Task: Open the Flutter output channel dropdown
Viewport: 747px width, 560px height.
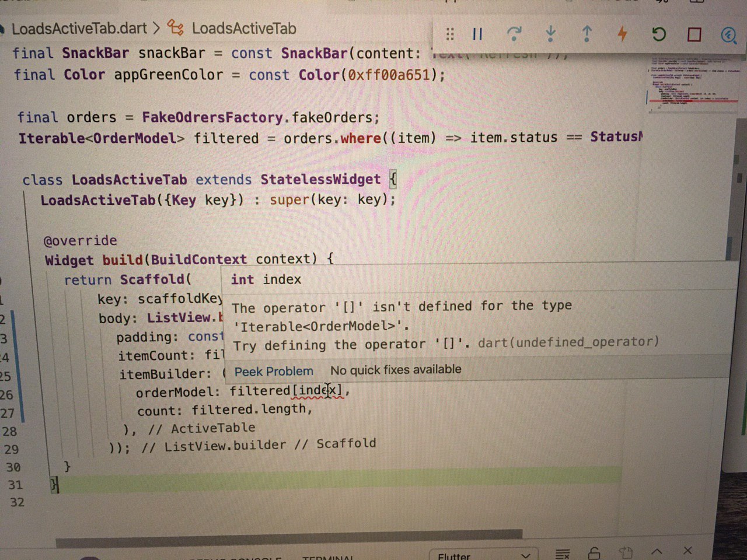Action: [483, 555]
